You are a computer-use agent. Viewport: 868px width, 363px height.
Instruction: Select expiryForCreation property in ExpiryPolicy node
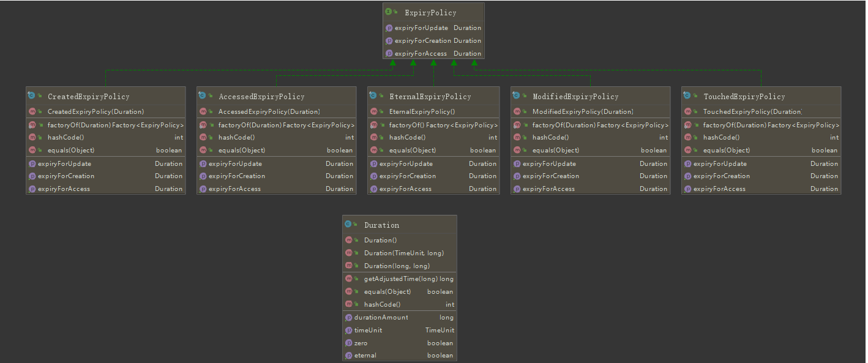point(433,41)
